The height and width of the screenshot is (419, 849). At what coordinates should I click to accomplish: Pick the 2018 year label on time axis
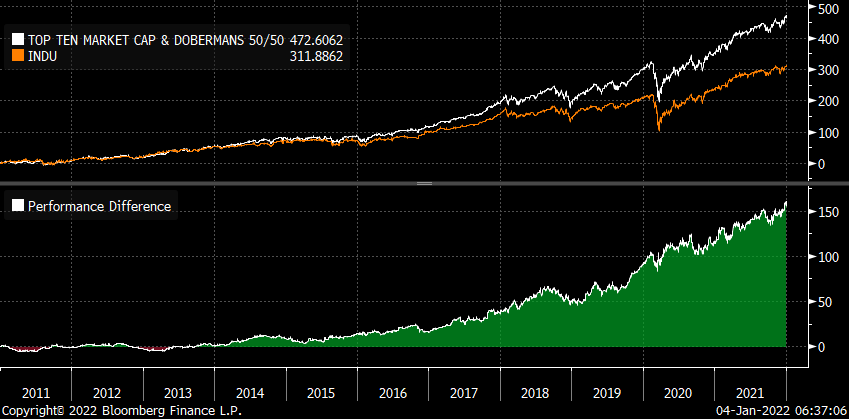point(537,391)
